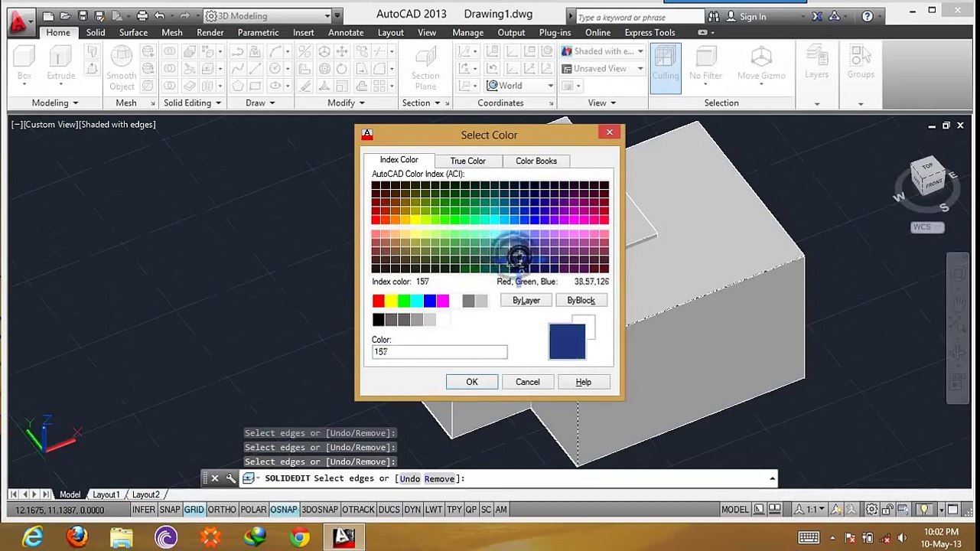The width and height of the screenshot is (980, 551).
Task: Toggle OTRACK in status bar
Action: 358,510
